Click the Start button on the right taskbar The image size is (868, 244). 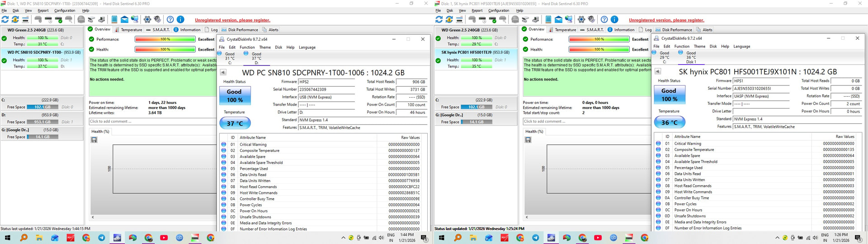(x=441, y=238)
